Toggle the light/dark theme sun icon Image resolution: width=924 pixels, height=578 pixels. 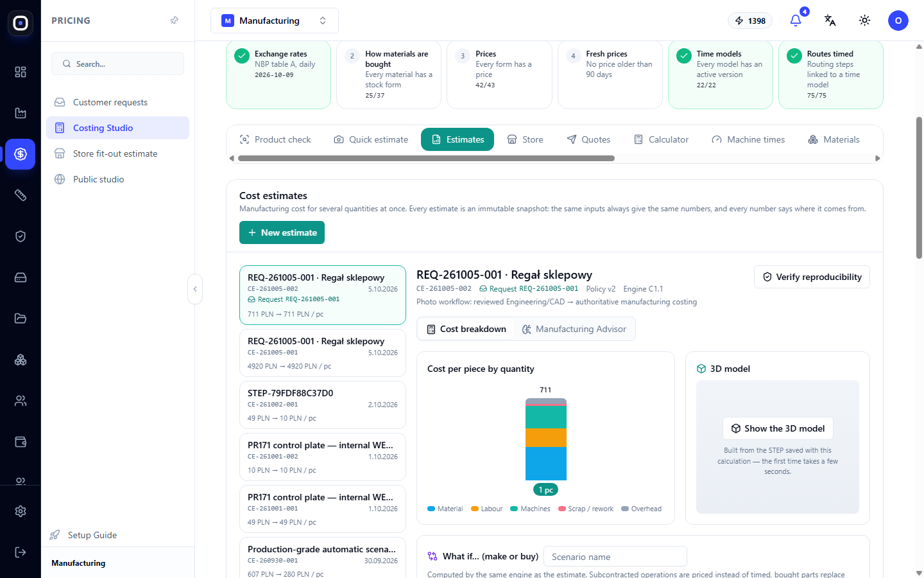click(864, 21)
